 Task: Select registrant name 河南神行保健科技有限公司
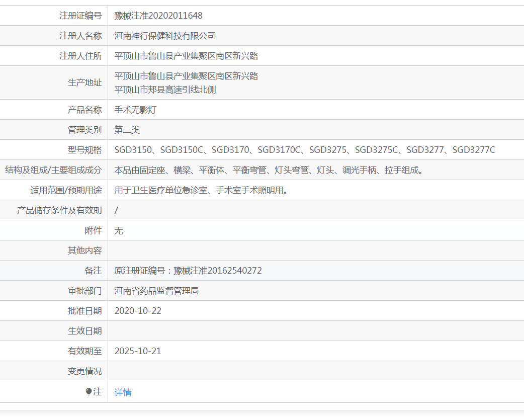[165, 36]
